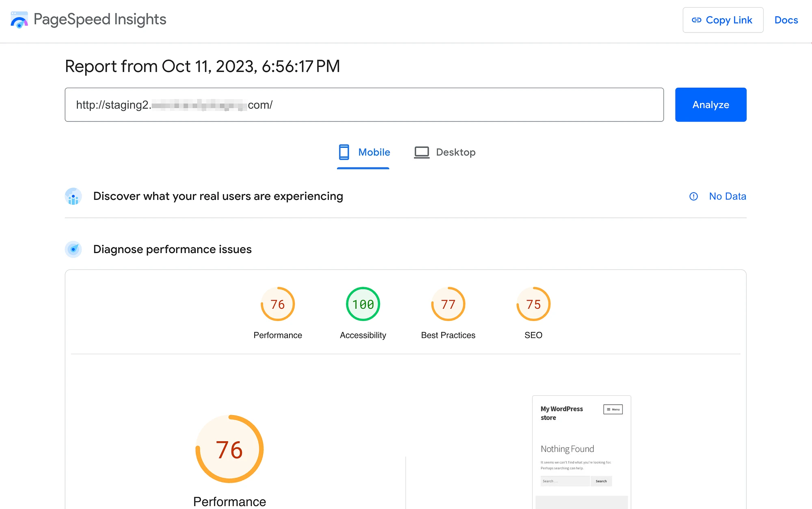The height and width of the screenshot is (509, 812).
Task: Expand the Diagnose performance issues section
Action: (x=172, y=249)
